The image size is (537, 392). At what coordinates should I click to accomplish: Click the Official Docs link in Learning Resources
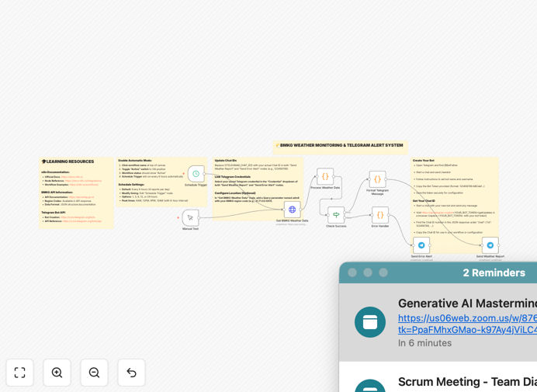click(71, 177)
